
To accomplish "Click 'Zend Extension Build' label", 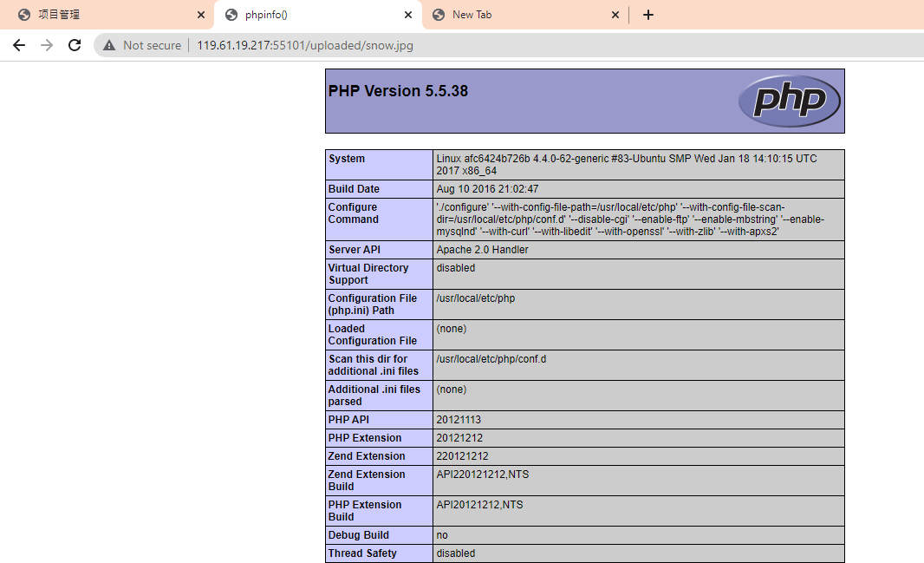I will (x=367, y=481).
